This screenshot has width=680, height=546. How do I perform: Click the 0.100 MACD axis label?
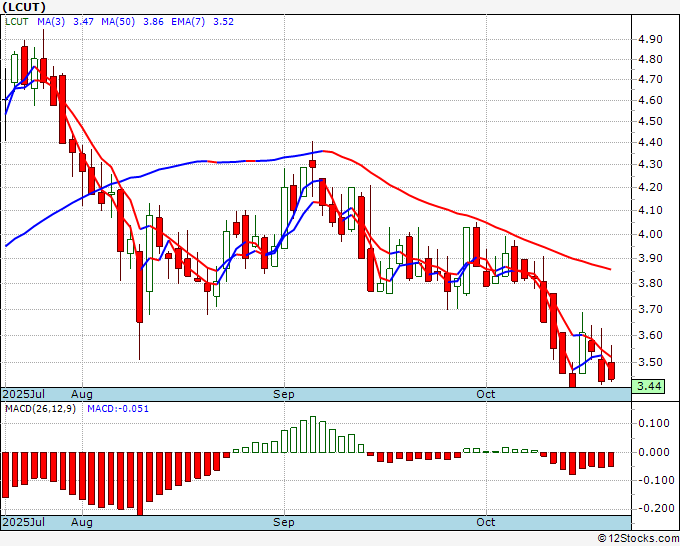(x=656, y=423)
